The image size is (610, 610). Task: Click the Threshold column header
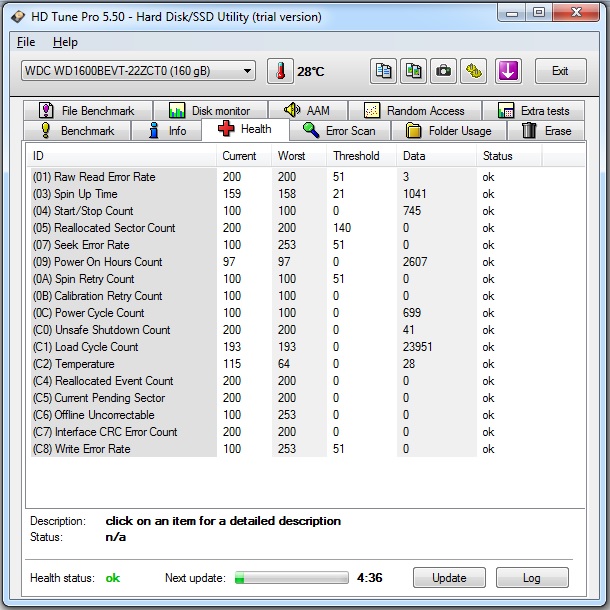coord(356,156)
